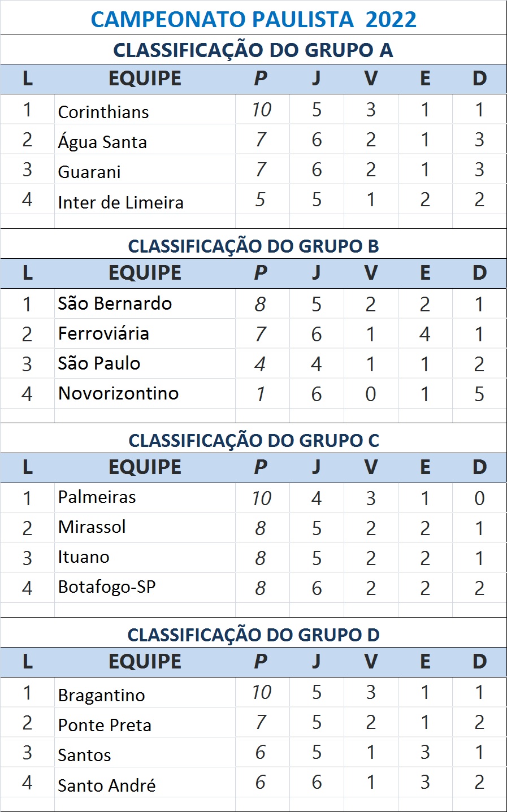
Task: Select Mirassol in Group C
Action: pos(92,527)
